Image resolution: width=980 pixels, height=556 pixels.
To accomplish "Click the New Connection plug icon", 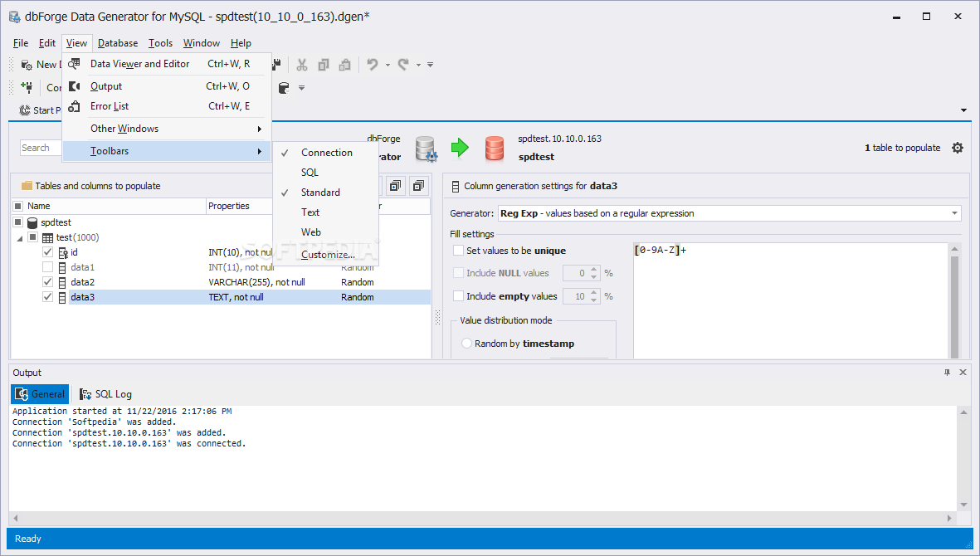I will 27,87.
